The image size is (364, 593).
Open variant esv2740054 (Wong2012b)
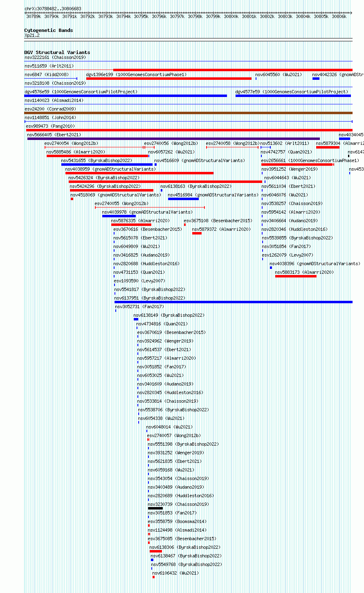coord(71,144)
